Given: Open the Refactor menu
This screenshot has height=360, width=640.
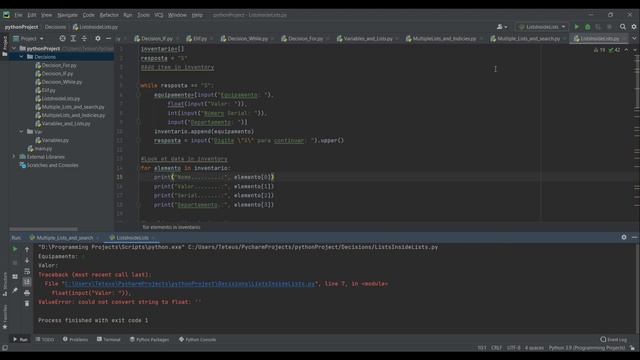Looking at the screenshot, I should click(x=109, y=15).
